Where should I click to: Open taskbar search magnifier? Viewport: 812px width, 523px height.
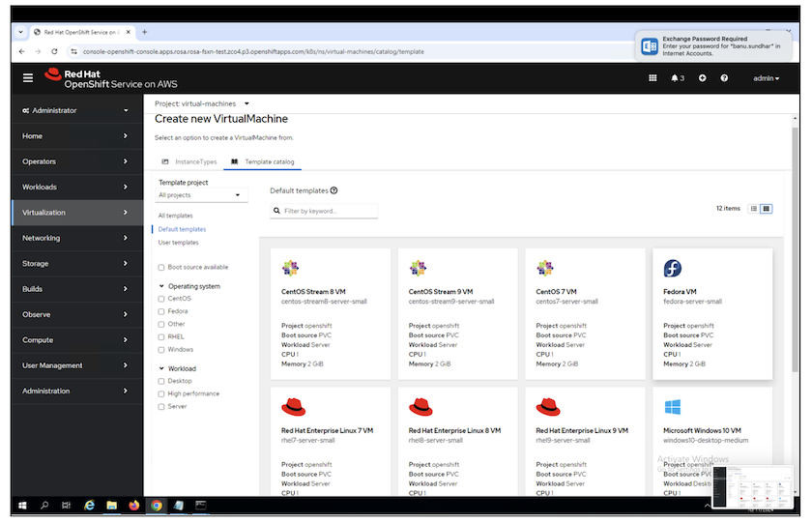[x=44, y=506]
